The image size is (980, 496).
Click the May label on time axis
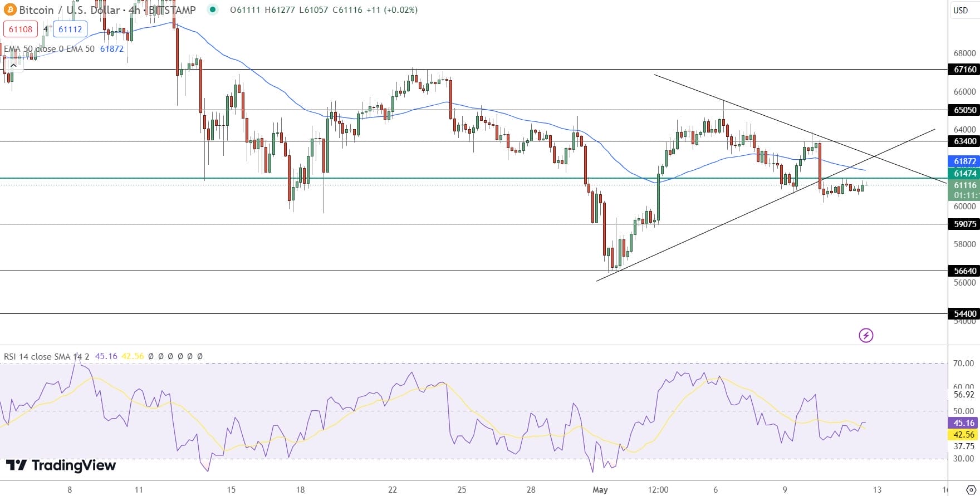pos(600,490)
